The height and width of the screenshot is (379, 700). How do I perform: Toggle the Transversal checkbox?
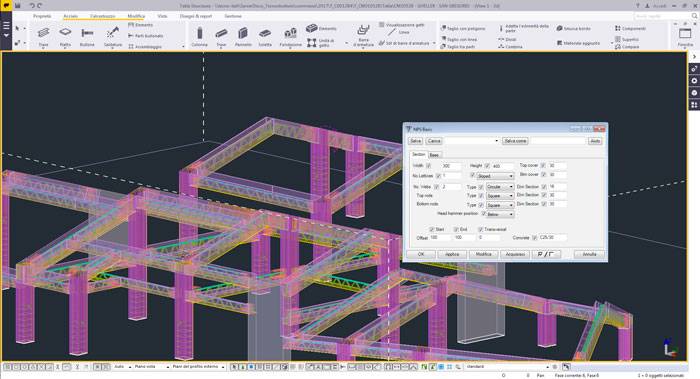[x=480, y=229]
